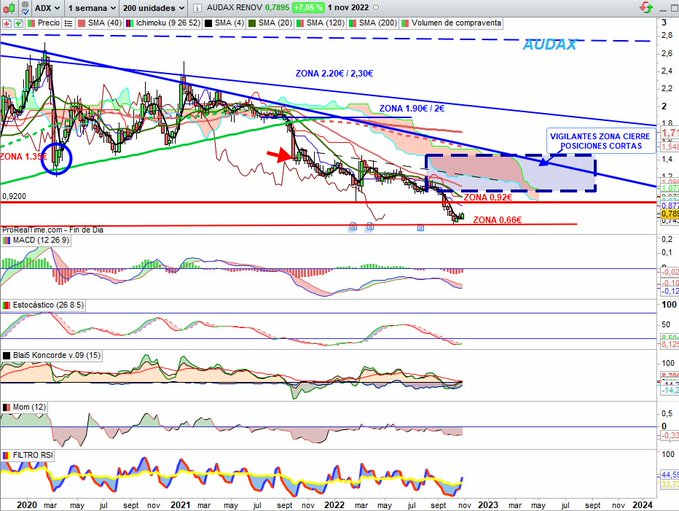Click the first event marker icon near March 2022
The width and height of the screenshot is (679, 511).
coord(353,226)
